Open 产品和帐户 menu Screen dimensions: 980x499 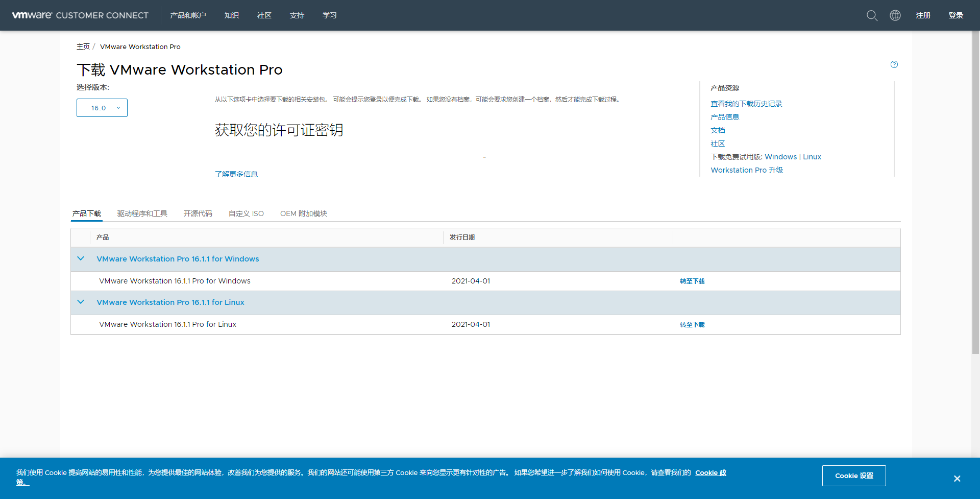[188, 15]
